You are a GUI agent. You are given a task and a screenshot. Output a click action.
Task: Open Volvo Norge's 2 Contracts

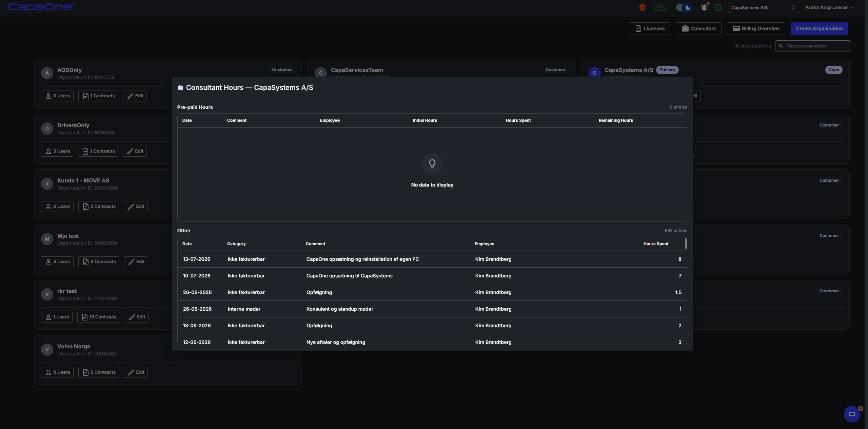pos(99,372)
